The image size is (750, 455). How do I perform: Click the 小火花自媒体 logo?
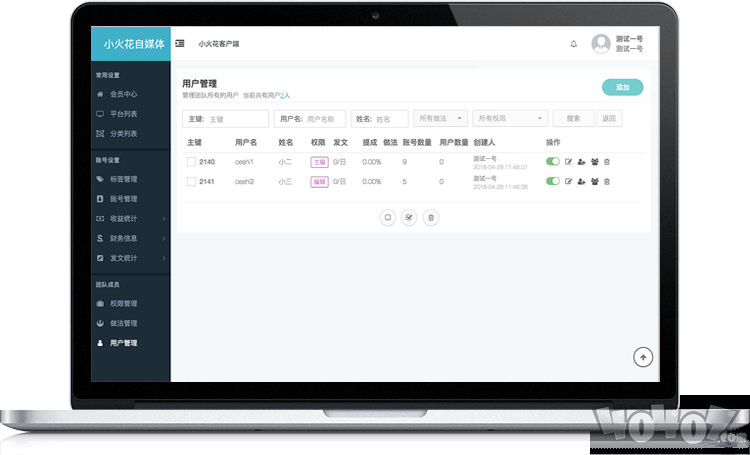[133, 44]
